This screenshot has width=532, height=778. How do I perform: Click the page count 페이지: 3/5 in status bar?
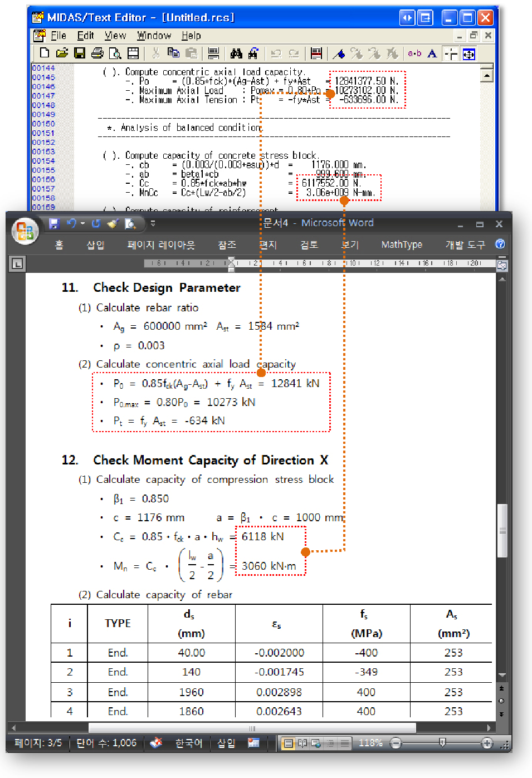click(x=38, y=743)
